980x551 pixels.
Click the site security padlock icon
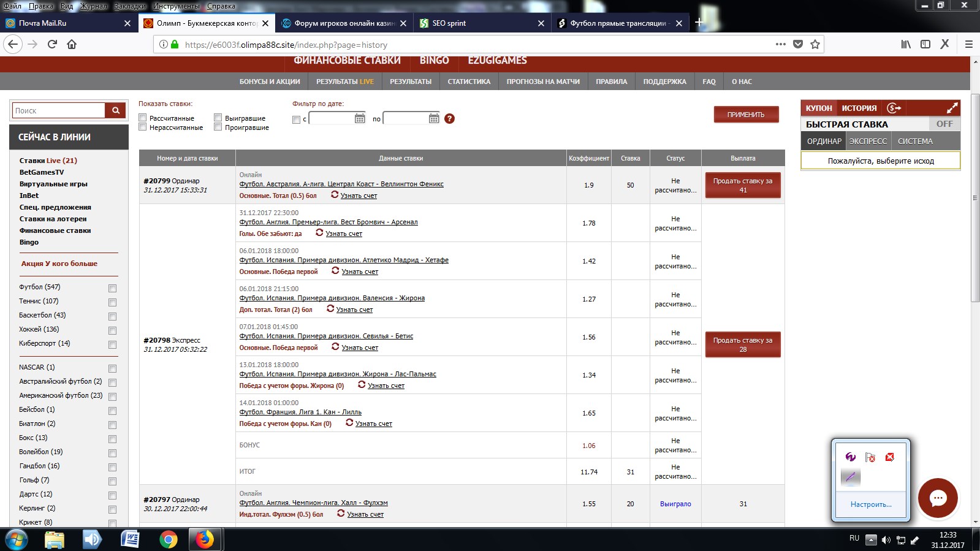coord(175,44)
